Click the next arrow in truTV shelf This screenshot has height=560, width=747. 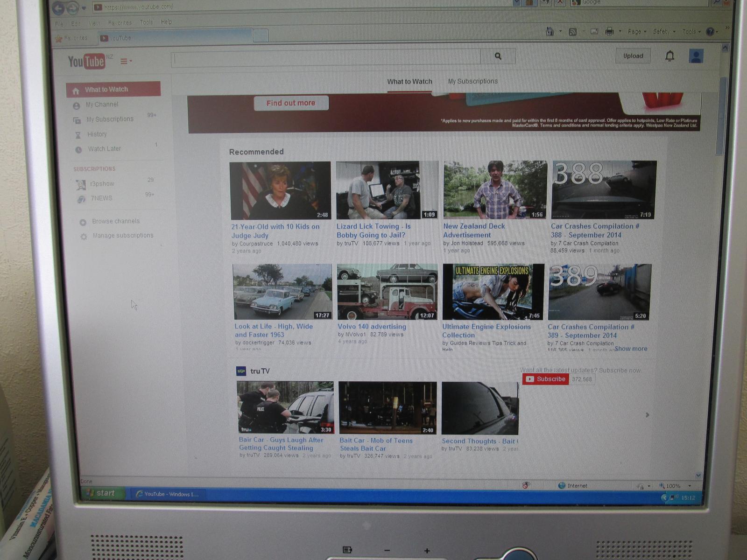[x=647, y=415]
